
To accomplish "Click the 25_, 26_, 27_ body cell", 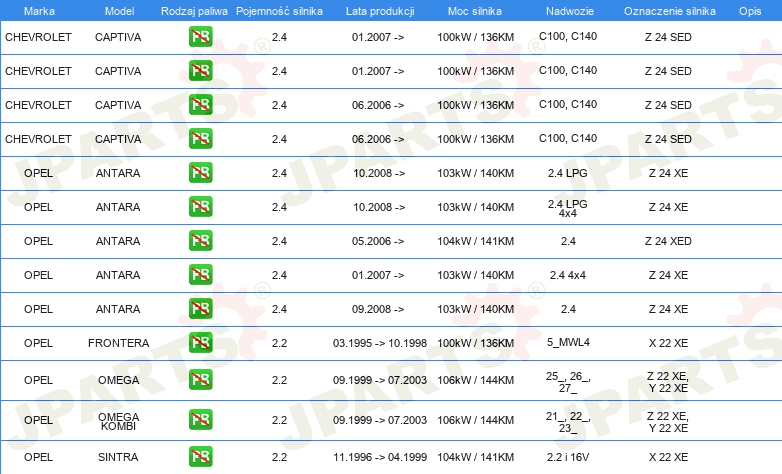I will pyautogui.click(x=568, y=382).
